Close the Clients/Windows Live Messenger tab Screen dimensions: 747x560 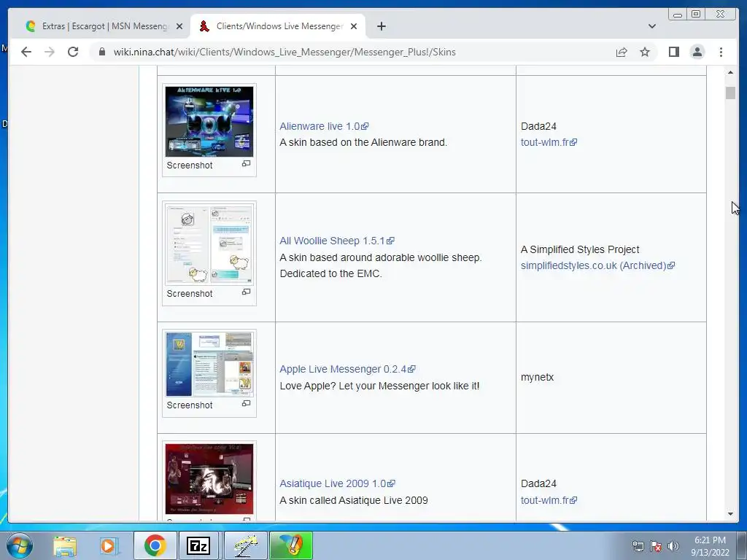(354, 26)
